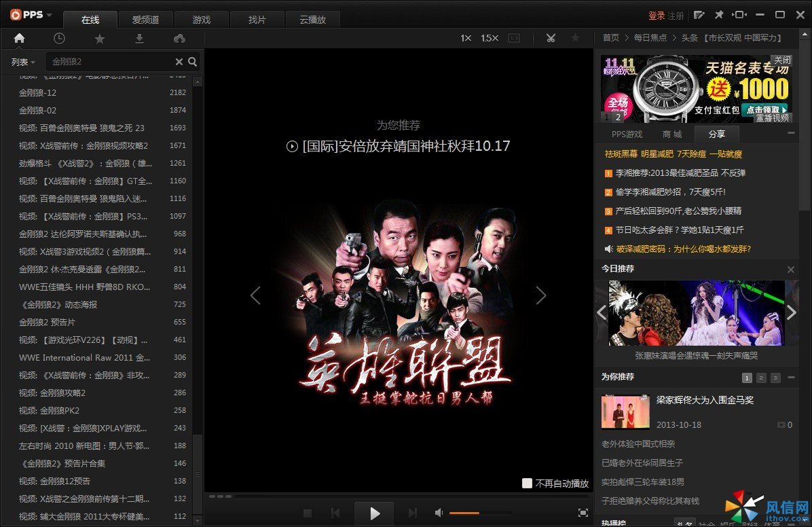Click the 今日推荐 left chevron

(x=602, y=312)
